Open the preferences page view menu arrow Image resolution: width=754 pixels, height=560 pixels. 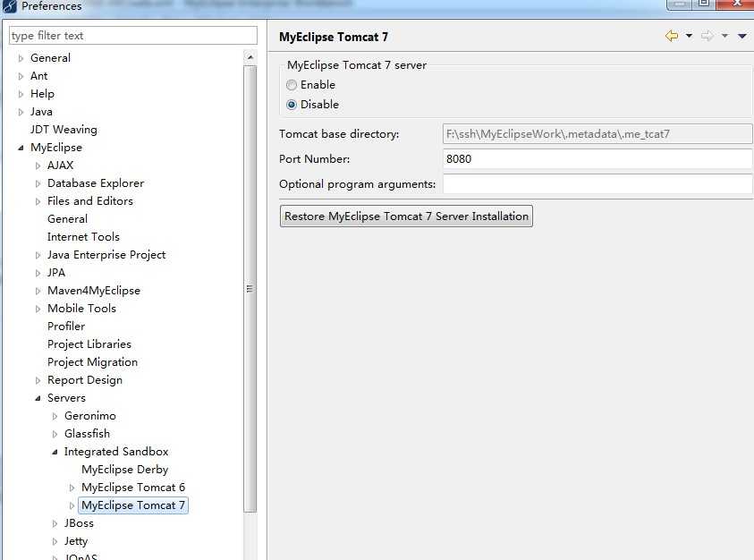click(742, 36)
